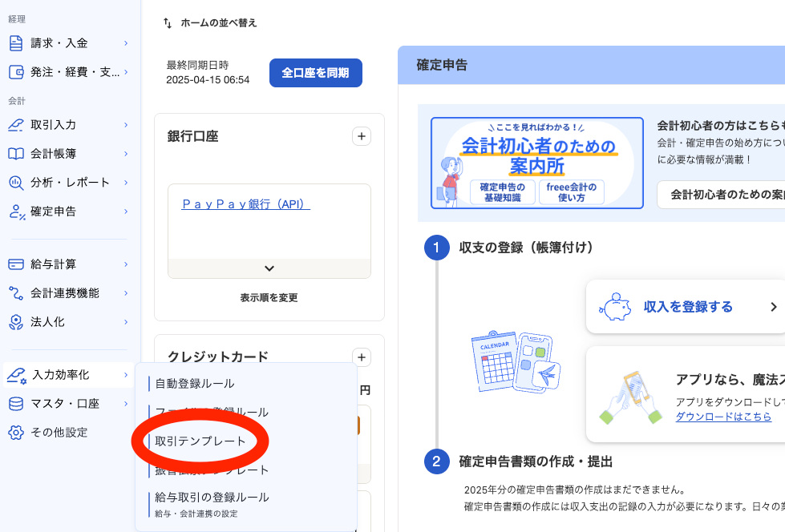Click the 会計連携機能 link icon
Screen dimensions: 785x532
(x=18, y=292)
